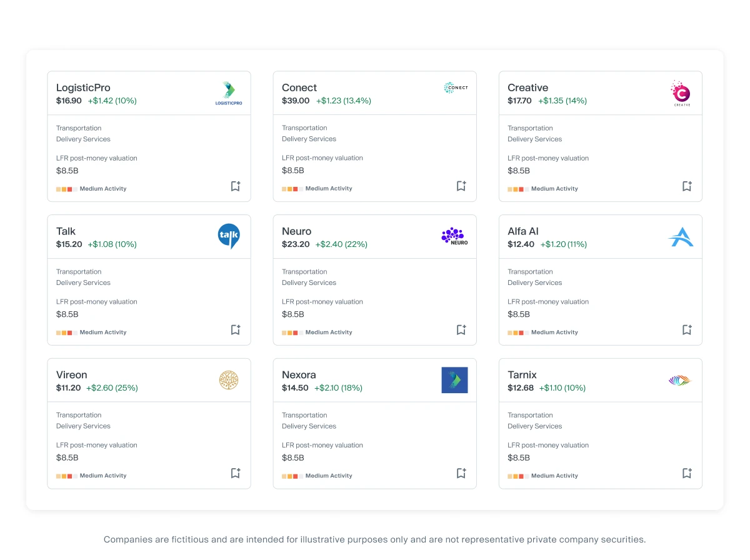
Task: Click the bookmark icon on Neuro card
Action: 461,330
